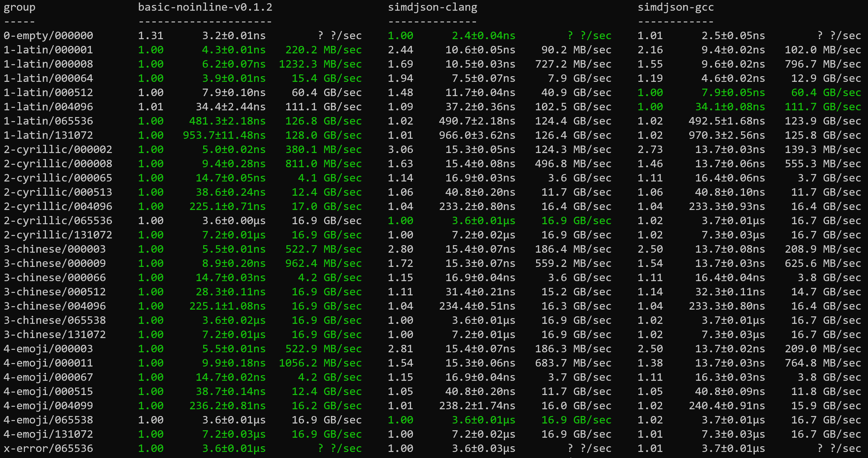Select the row label '4-emoji/000067'
The height and width of the screenshot is (458, 868).
pyautogui.click(x=48, y=377)
